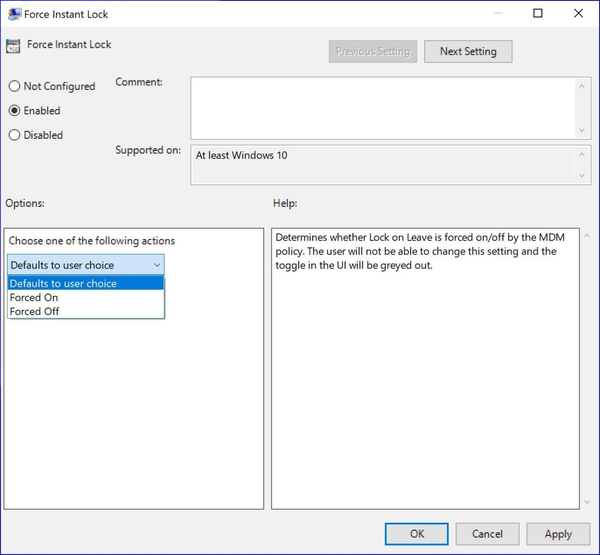The image size is (600, 555).
Task: Collapse the Defaults to user choice dropdown
Action: (86, 265)
